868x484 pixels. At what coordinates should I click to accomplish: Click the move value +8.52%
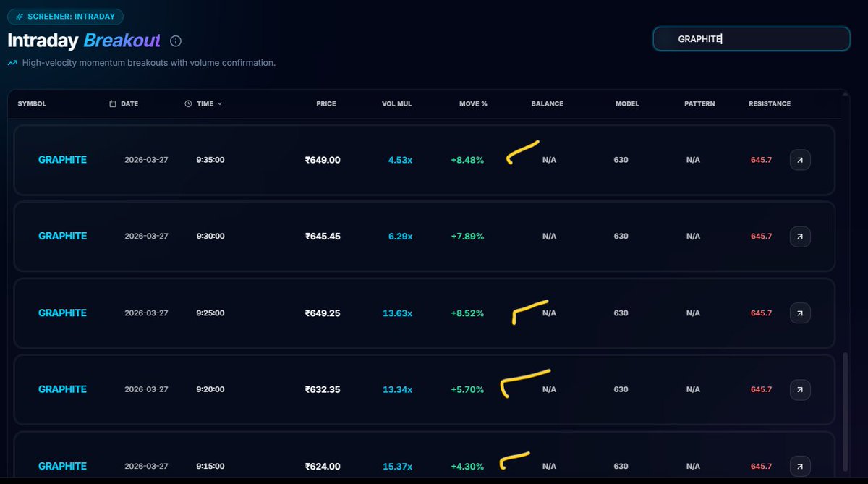467,313
